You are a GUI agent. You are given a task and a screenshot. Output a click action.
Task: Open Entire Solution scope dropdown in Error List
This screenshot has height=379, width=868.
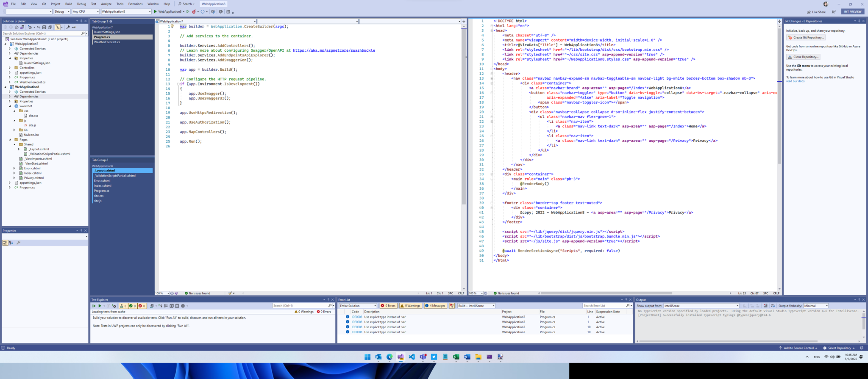[358, 306]
